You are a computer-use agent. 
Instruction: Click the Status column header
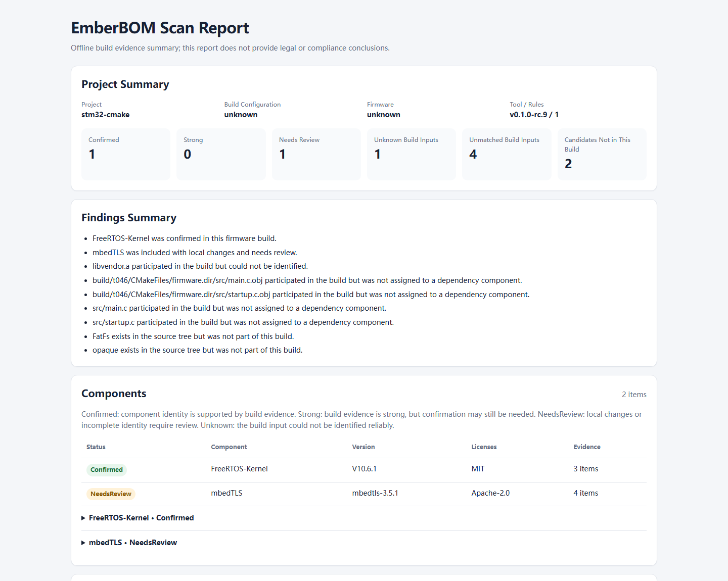pyautogui.click(x=96, y=447)
